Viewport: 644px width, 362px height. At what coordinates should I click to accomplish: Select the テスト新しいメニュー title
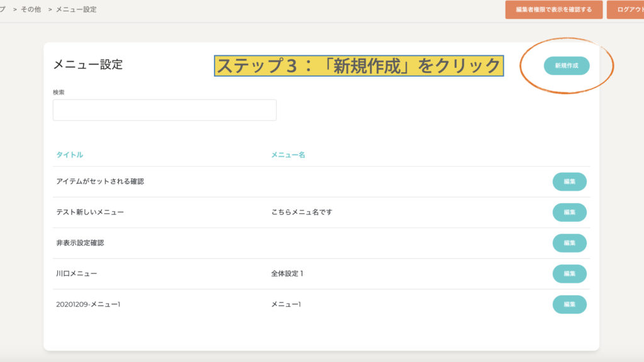click(x=90, y=212)
